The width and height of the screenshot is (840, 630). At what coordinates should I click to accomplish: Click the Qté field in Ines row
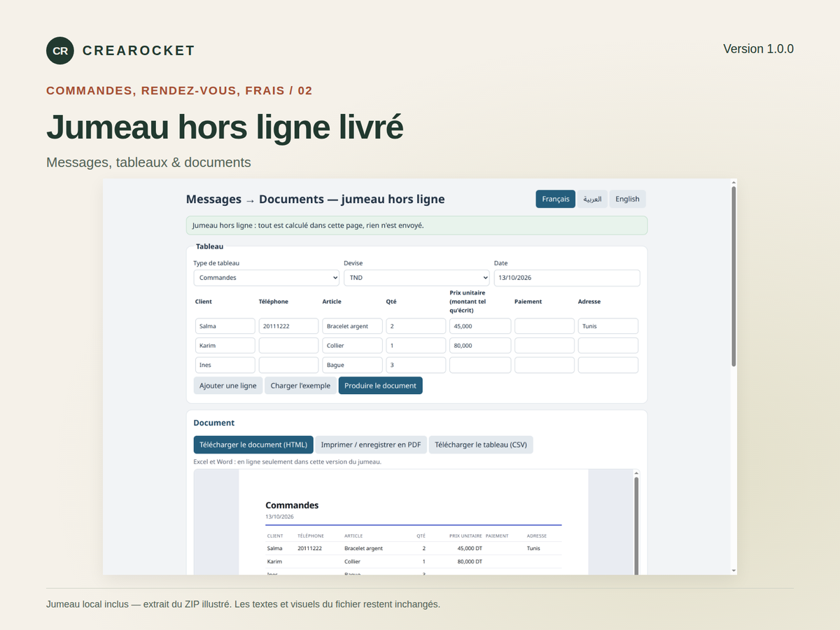coord(416,365)
